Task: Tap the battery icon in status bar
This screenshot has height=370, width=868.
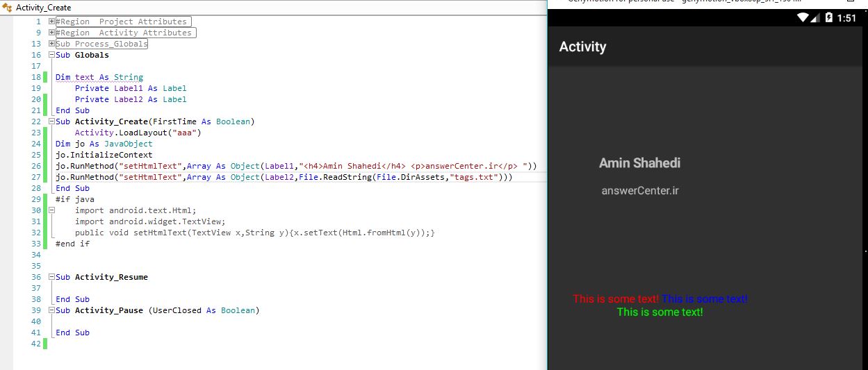Action: [x=828, y=18]
